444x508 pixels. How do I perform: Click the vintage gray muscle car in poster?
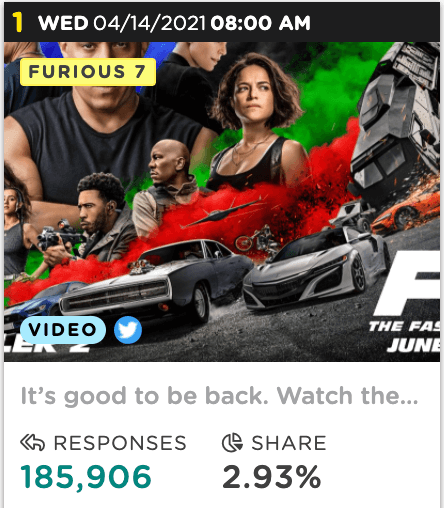tap(157, 283)
